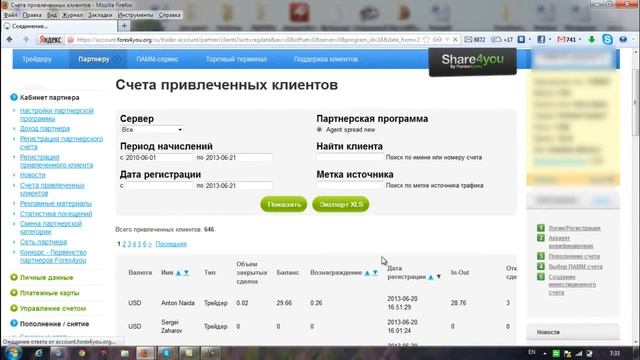Collapse the Кабинет партнера section

[x=13, y=98]
